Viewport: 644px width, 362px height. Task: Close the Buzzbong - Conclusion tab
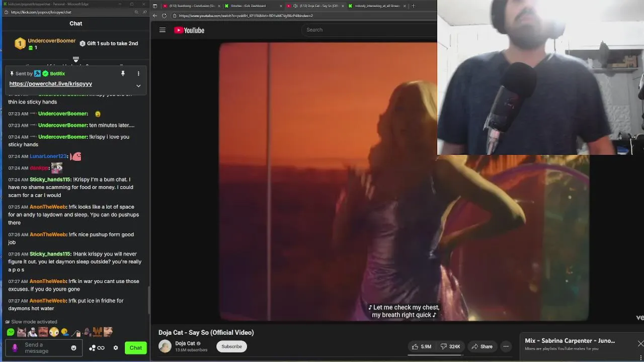pos(219,6)
